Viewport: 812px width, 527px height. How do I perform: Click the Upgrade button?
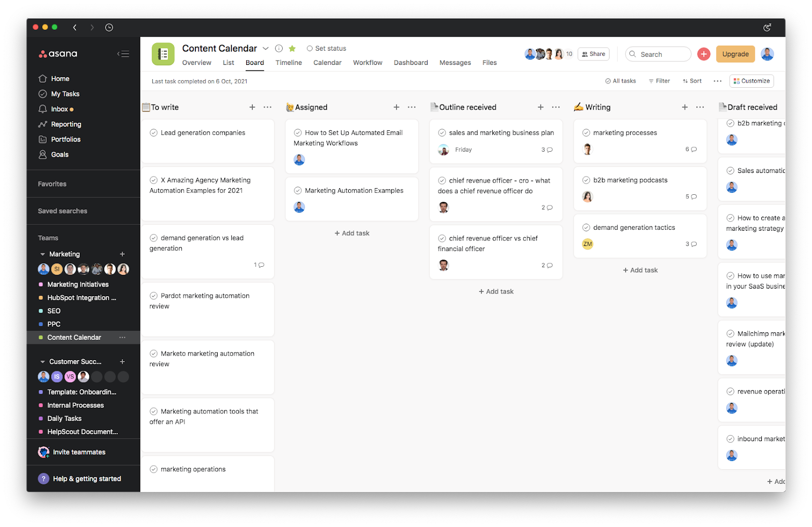(735, 54)
